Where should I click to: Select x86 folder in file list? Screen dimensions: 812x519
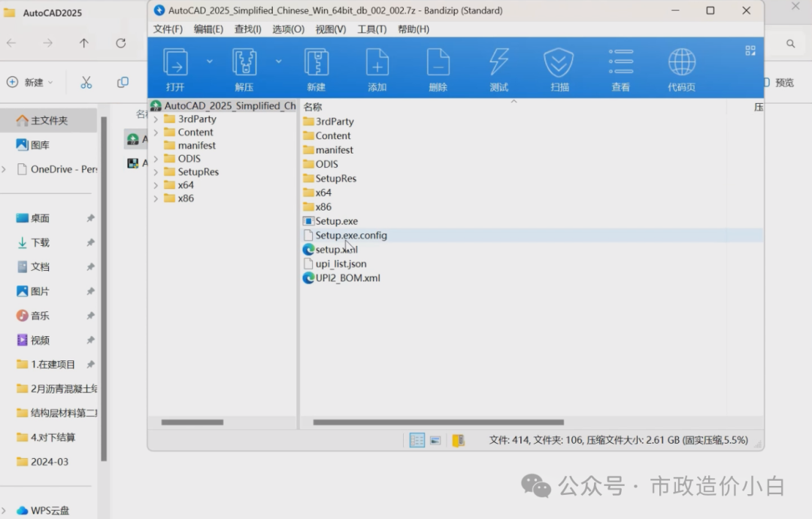click(x=317, y=207)
